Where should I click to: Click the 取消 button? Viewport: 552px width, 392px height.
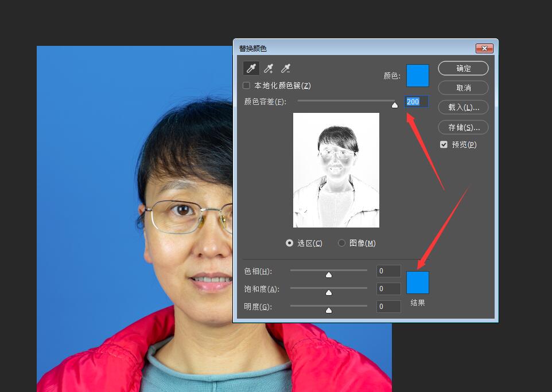coord(463,88)
